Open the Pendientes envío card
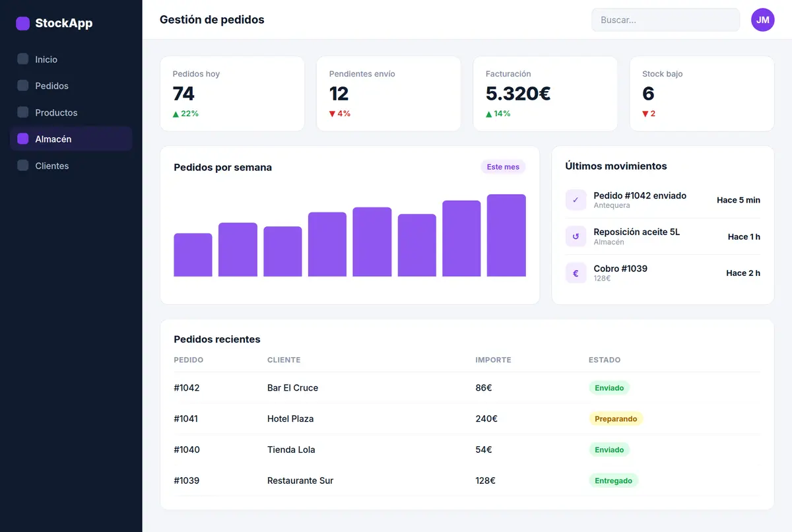Viewport: 792px width, 532px height. [389, 94]
